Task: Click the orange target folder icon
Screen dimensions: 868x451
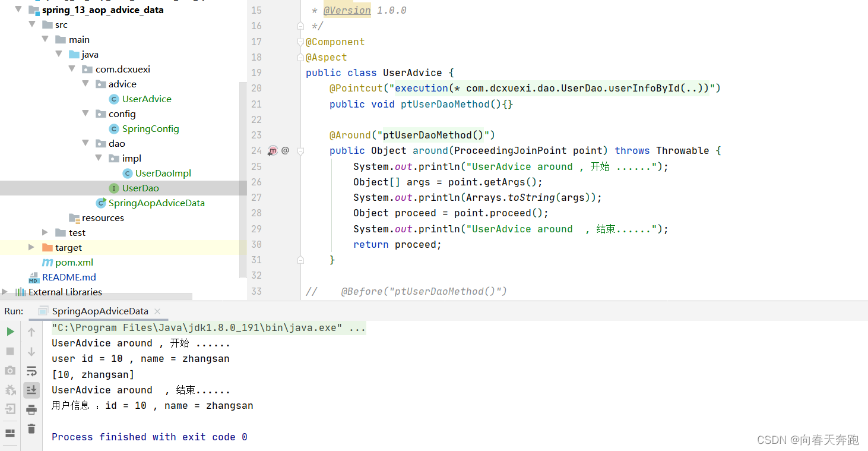Action: pos(47,247)
